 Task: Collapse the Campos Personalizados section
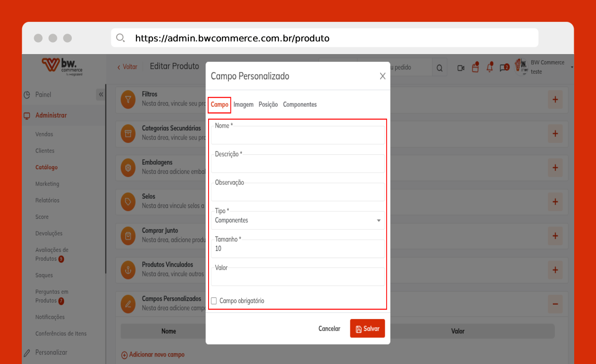555,304
